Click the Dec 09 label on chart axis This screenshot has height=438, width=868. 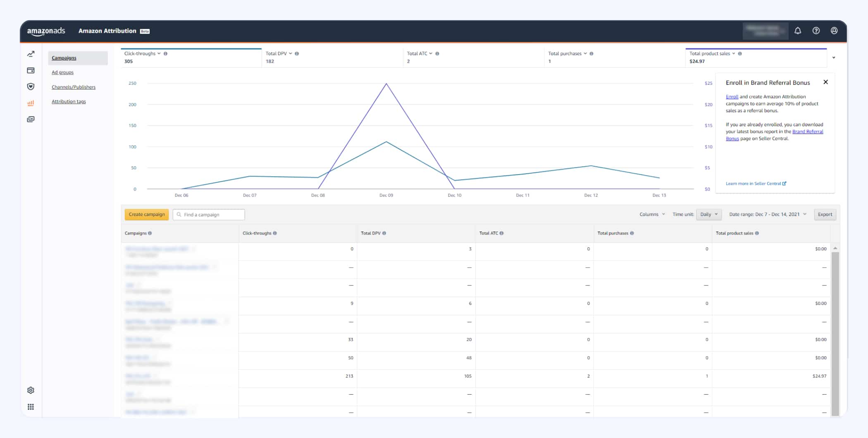(x=386, y=195)
